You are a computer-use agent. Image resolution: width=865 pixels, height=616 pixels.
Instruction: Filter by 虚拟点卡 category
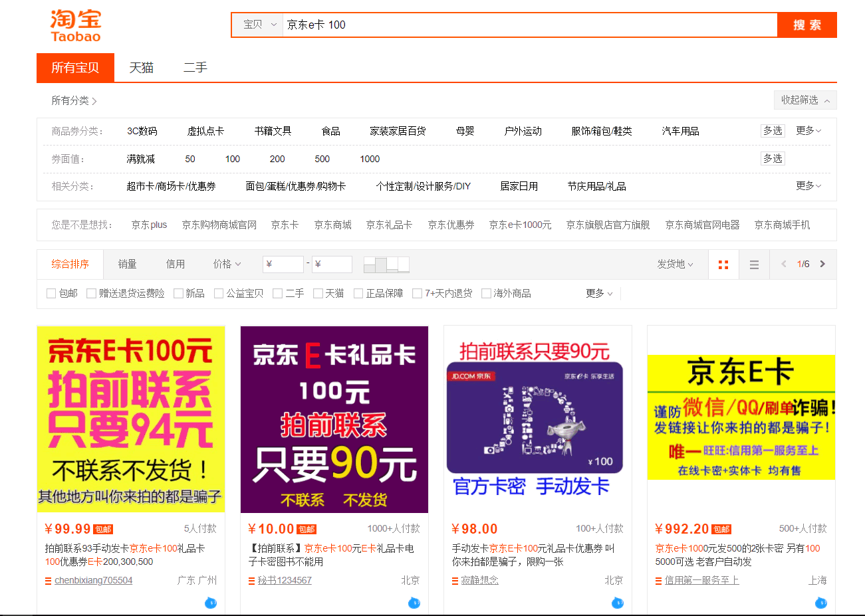205,131
